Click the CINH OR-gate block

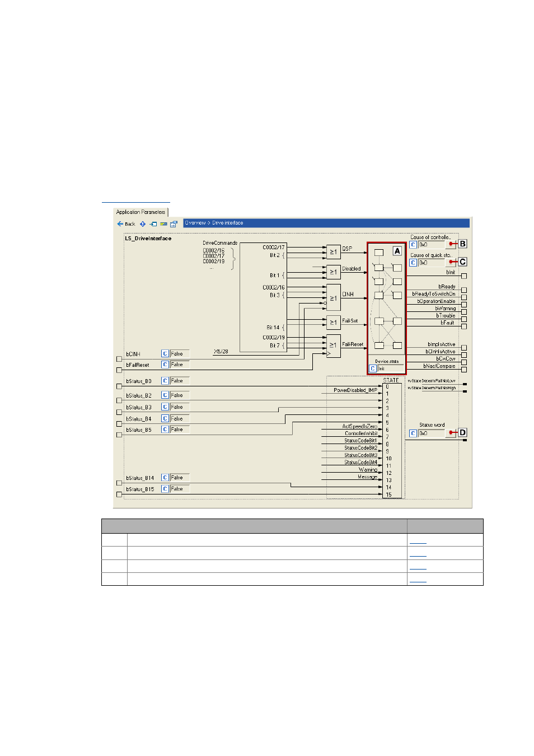click(x=334, y=297)
